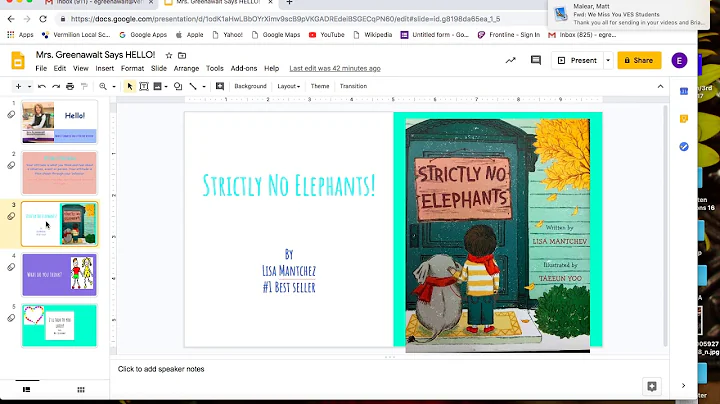Viewport: 720px width, 404px height.
Task: Open the Insert menu
Action: (105, 68)
